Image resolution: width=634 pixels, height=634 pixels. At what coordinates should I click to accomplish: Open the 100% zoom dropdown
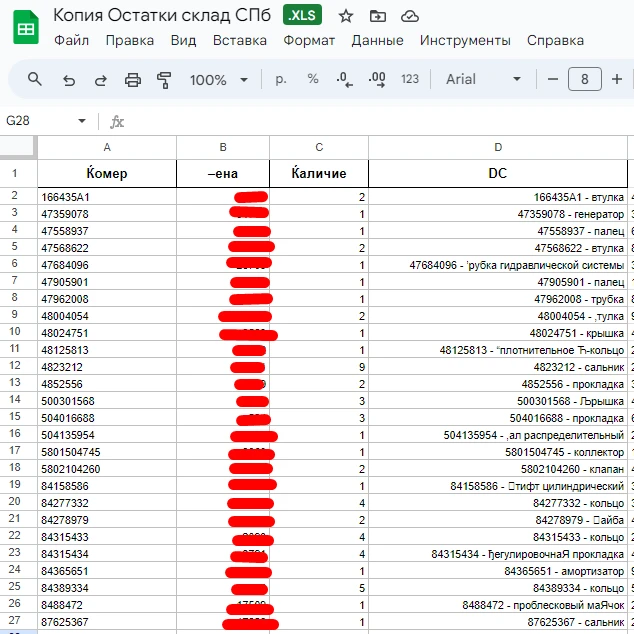219,80
